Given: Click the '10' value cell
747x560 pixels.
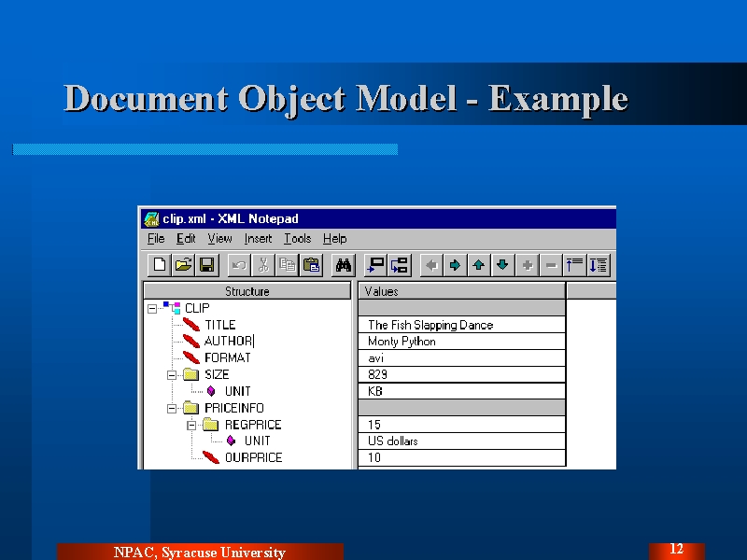Looking at the screenshot, I should click(x=461, y=457).
